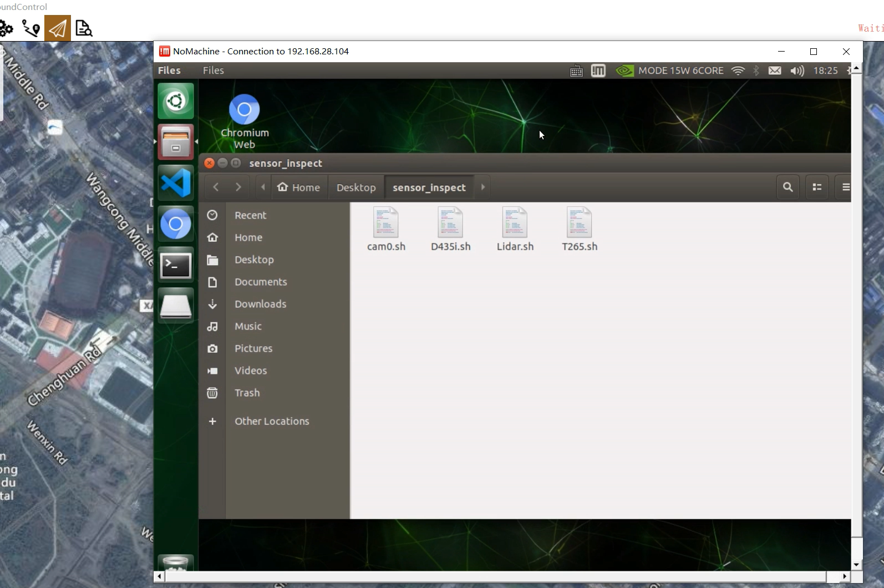Select the Fly view paper-plane icon in QGroundControl
884x588 pixels.
point(58,28)
